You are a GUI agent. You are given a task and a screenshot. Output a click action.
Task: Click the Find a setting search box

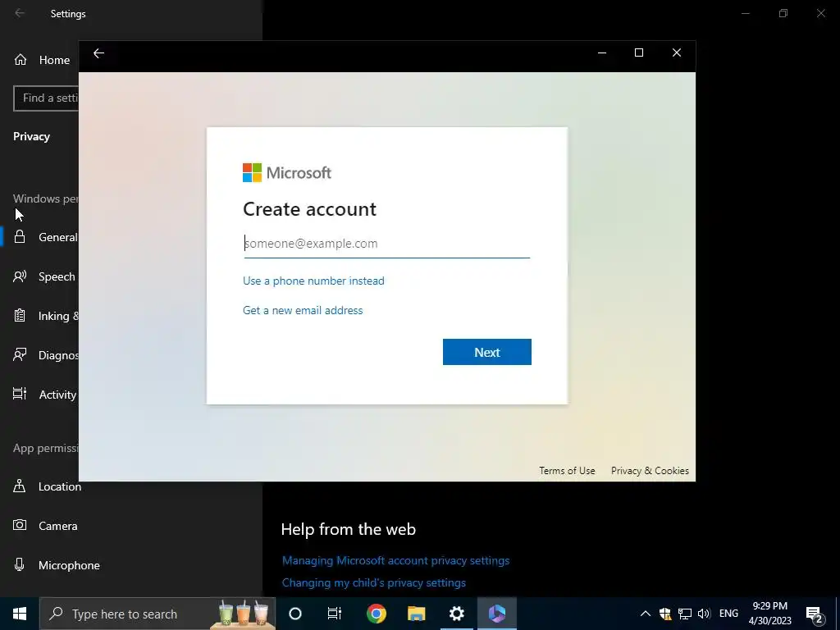tap(46, 98)
